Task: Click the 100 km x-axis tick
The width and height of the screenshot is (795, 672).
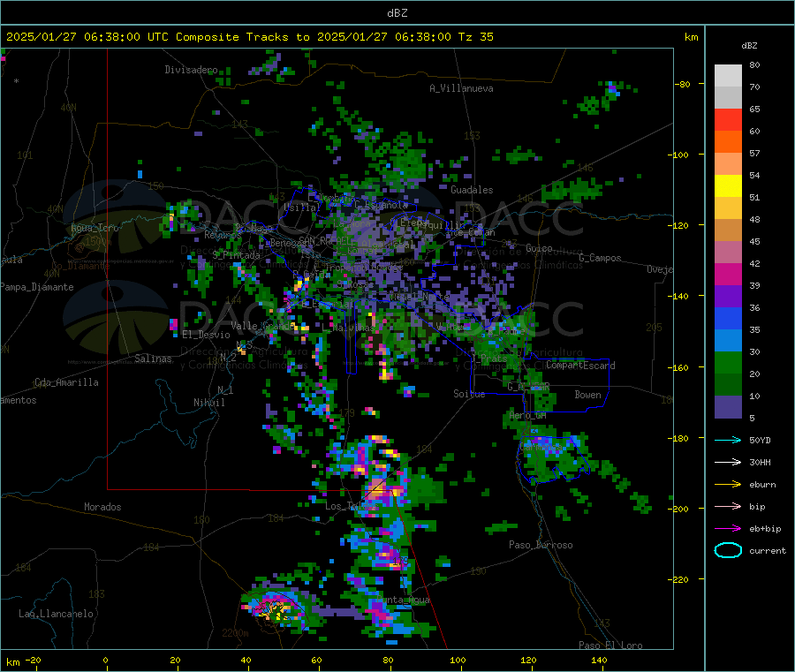Action: coord(458,661)
